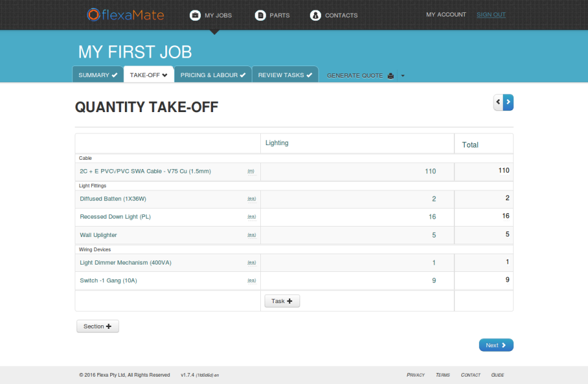Expand the Generate Quote dropdown arrow
The width and height of the screenshot is (588, 384).
pyautogui.click(x=403, y=76)
